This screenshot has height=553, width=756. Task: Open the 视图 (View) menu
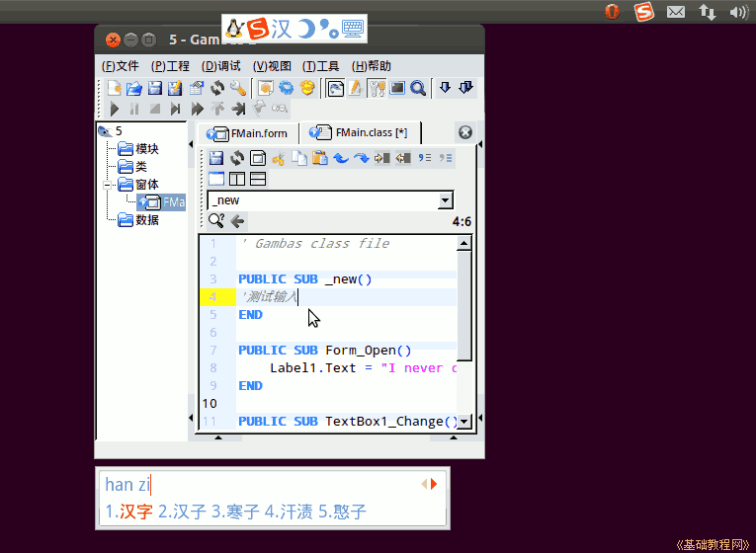coord(272,66)
